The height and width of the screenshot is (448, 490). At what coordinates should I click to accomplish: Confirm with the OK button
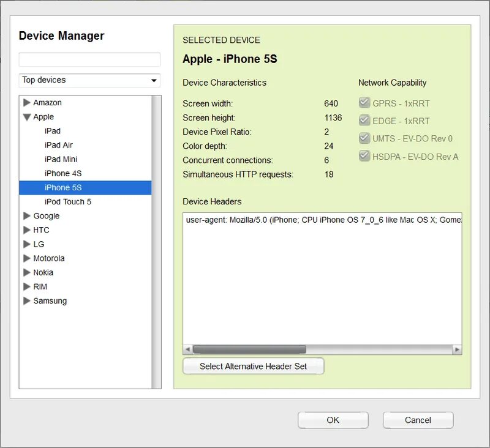point(333,420)
